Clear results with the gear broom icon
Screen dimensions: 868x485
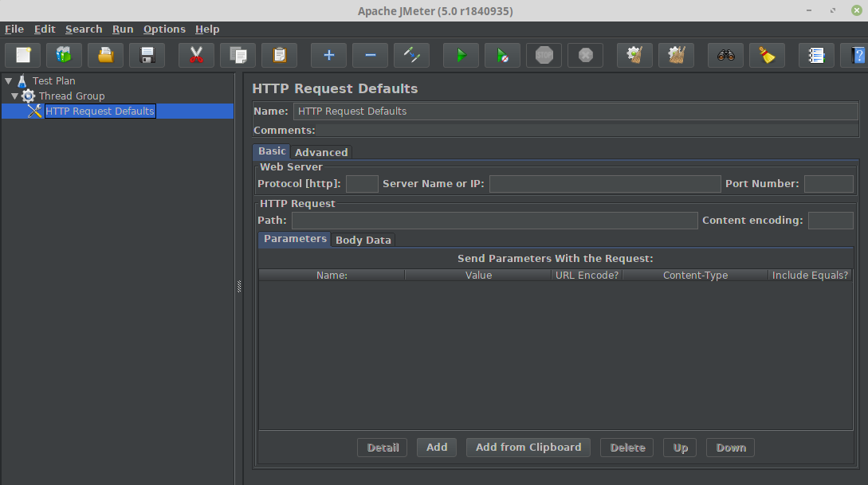point(635,55)
